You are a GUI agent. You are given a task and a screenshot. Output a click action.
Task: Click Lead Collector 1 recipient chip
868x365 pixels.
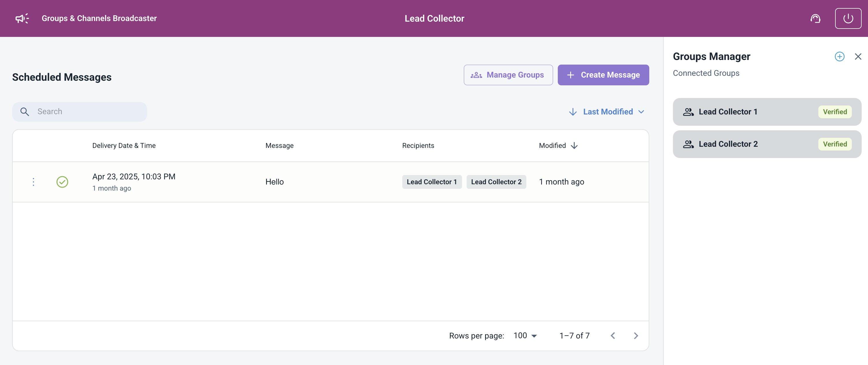tap(432, 182)
